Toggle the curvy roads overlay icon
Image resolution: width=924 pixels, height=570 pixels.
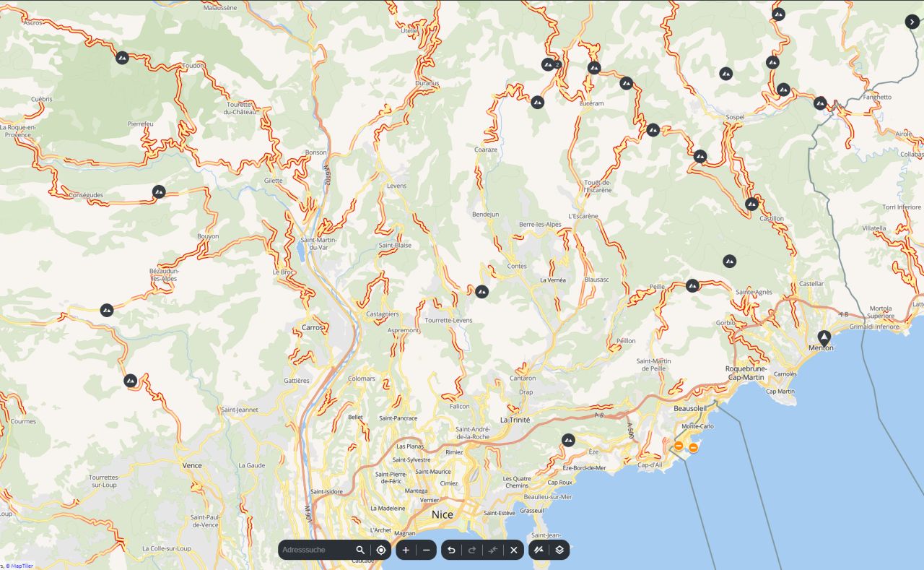pyautogui.click(x=538, y=550)
